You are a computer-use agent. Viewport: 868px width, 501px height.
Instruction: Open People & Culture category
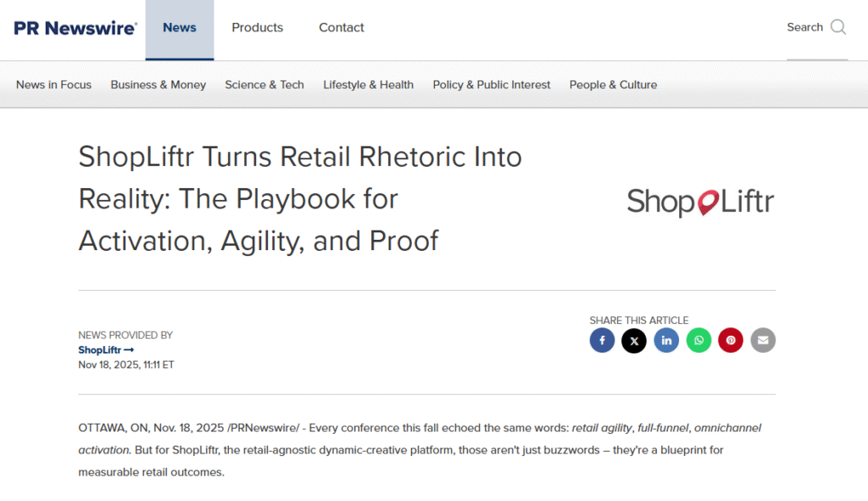(x=613, y=85)
